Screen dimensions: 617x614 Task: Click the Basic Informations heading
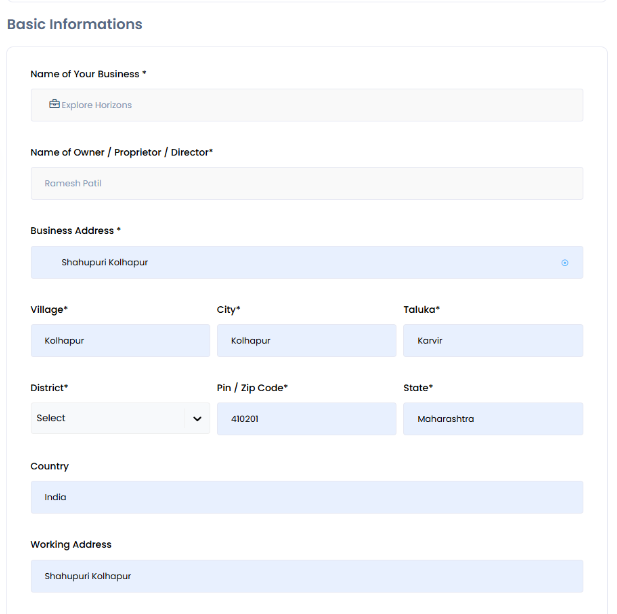[x=75, y=24]
